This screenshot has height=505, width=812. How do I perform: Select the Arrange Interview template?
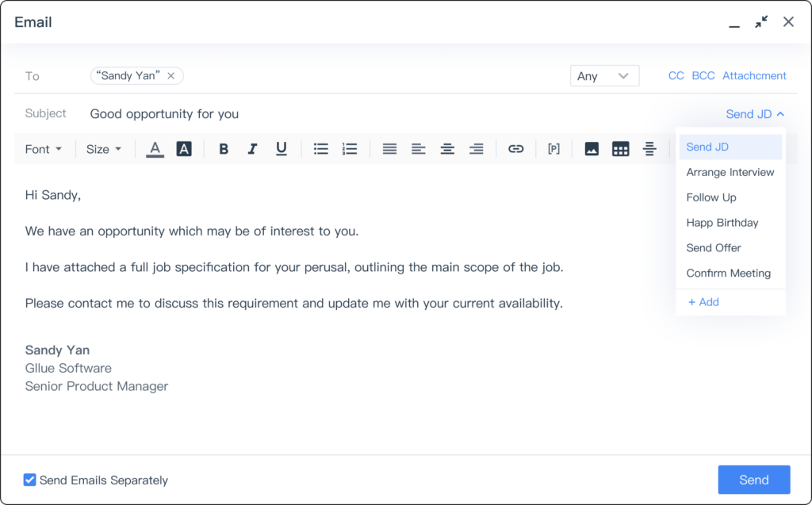click(730, 172)
